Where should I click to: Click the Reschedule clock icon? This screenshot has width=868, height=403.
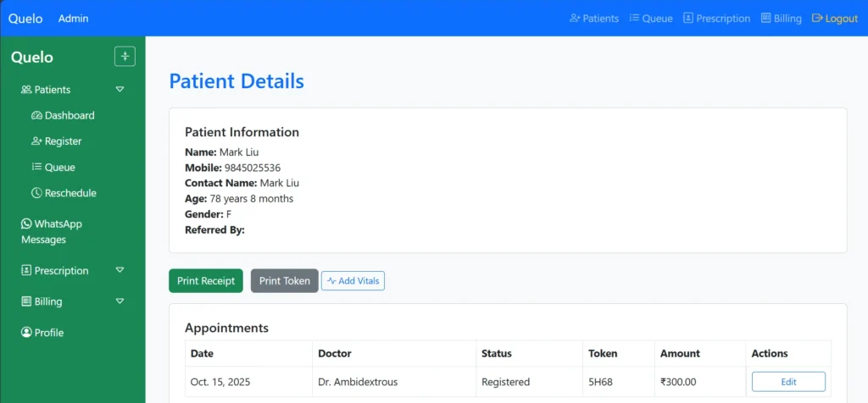[36, 193]
